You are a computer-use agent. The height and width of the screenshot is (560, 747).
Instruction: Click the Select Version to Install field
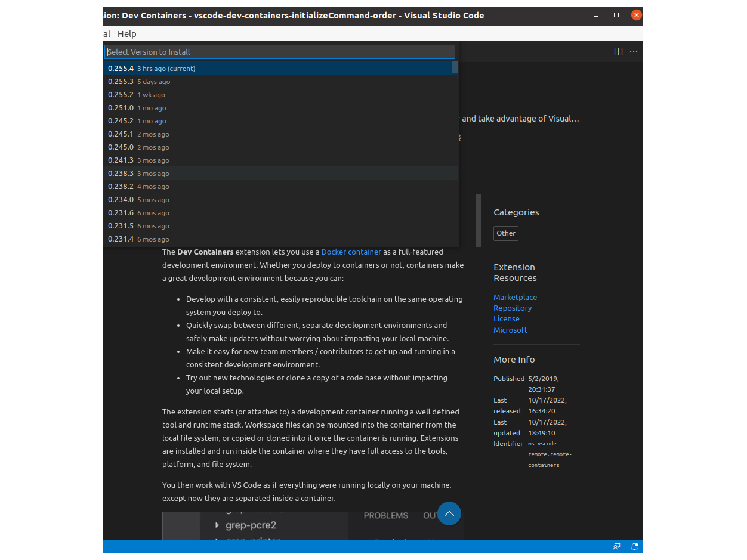[279, 52]
